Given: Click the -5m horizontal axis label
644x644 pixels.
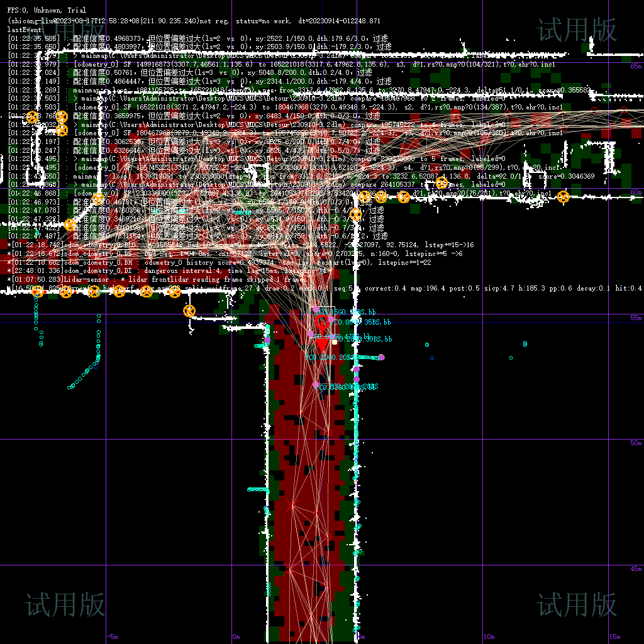Looking at the screenshot, I should pos(111,636).
